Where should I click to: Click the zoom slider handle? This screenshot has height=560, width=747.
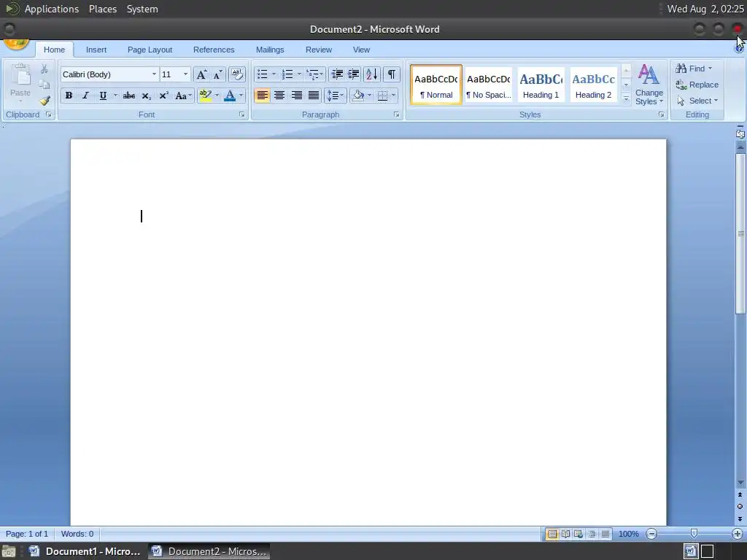pyautogui.click(x=694, y=533)
